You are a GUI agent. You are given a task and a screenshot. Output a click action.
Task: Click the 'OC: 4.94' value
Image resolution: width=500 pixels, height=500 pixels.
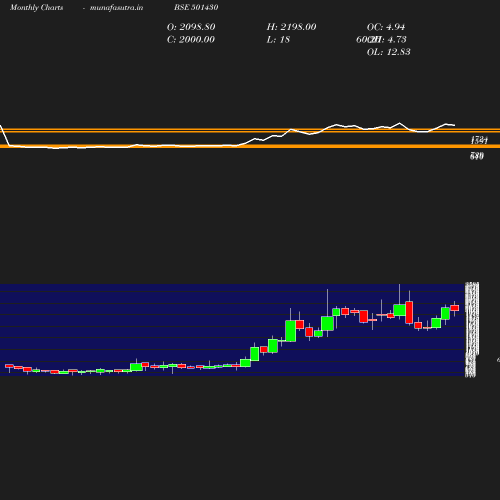click(386, 27)
